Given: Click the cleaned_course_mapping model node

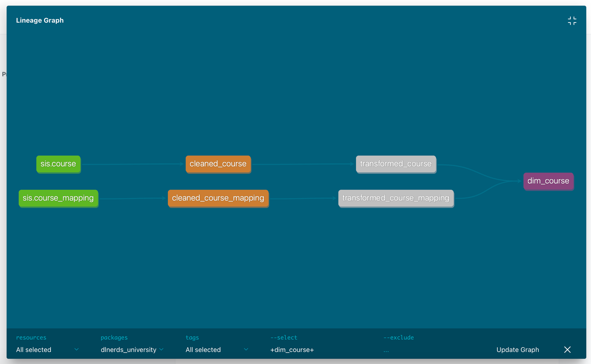Looking at the screenshot, I should (x=218, y=198).
